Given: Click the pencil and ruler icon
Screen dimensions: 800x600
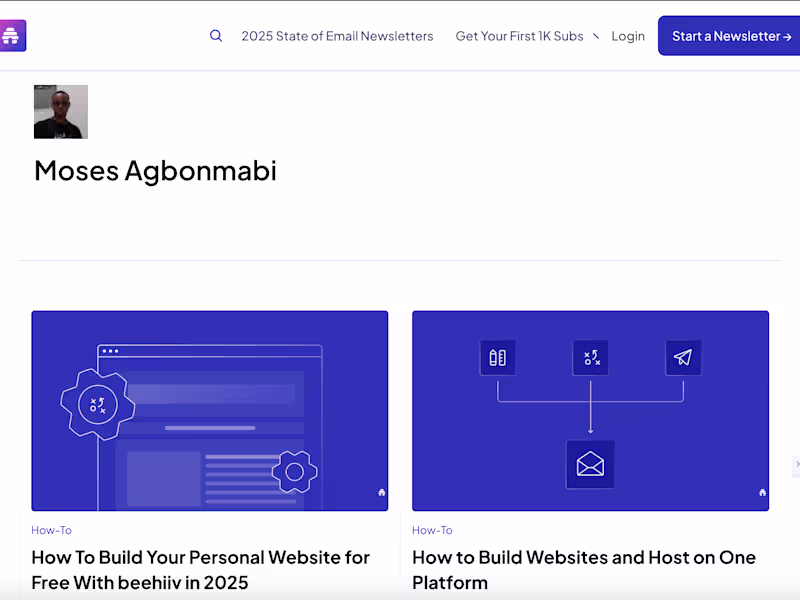Looking at the screenshot, I should (x=497, y=358).
